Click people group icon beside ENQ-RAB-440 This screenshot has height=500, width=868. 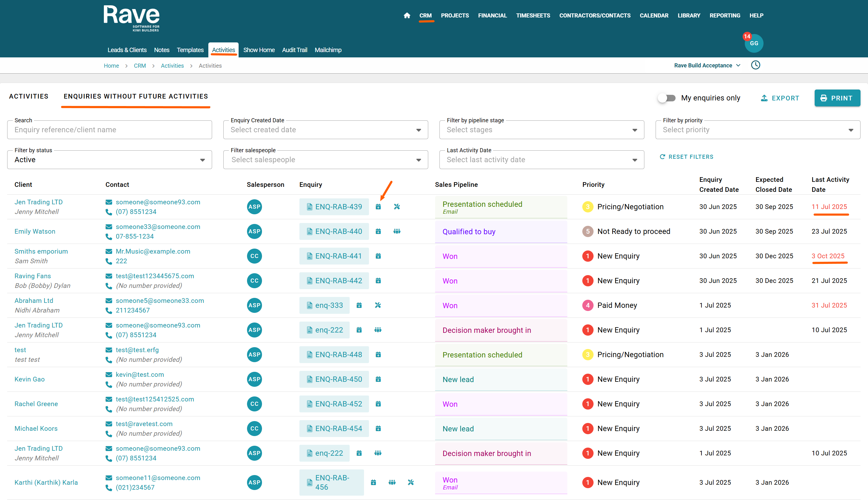(x=397, y=231)
